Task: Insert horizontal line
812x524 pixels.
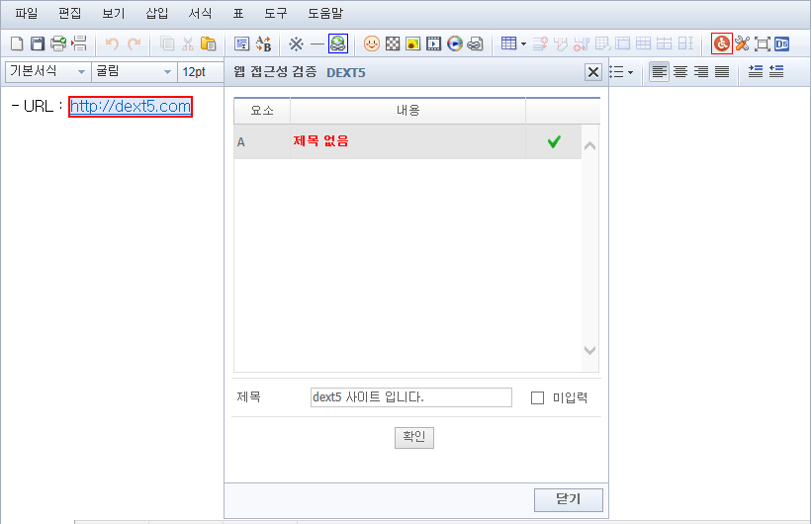Action: point(316,44)
